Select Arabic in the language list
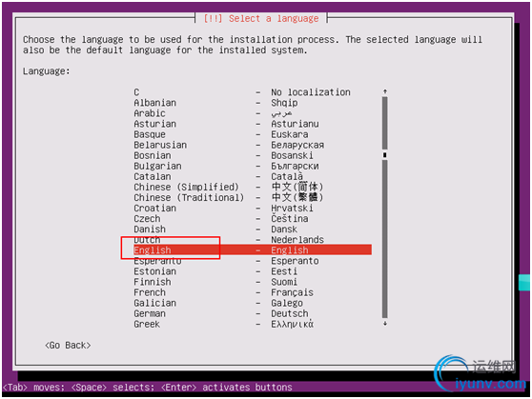This screenshot has height=399, width=532. [253, 113]
